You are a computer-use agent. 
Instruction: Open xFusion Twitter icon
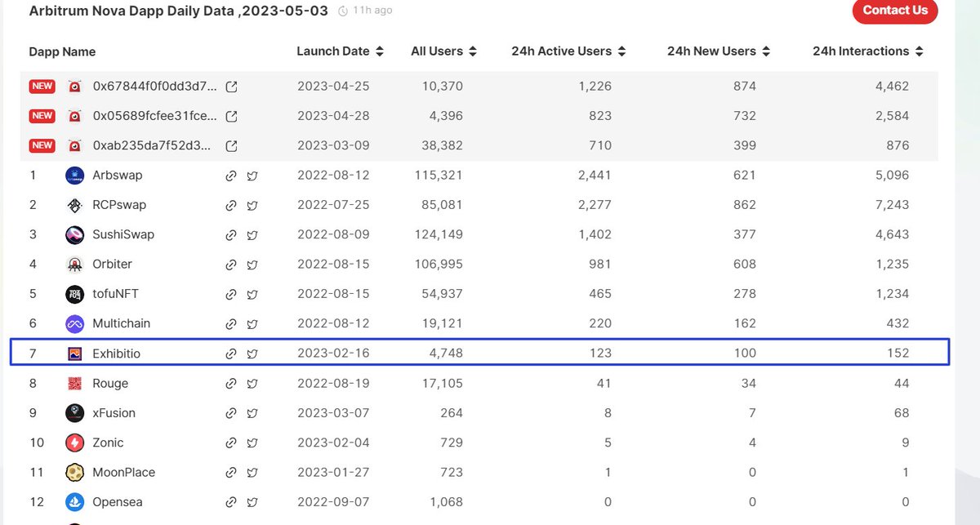tap(252, 413)
